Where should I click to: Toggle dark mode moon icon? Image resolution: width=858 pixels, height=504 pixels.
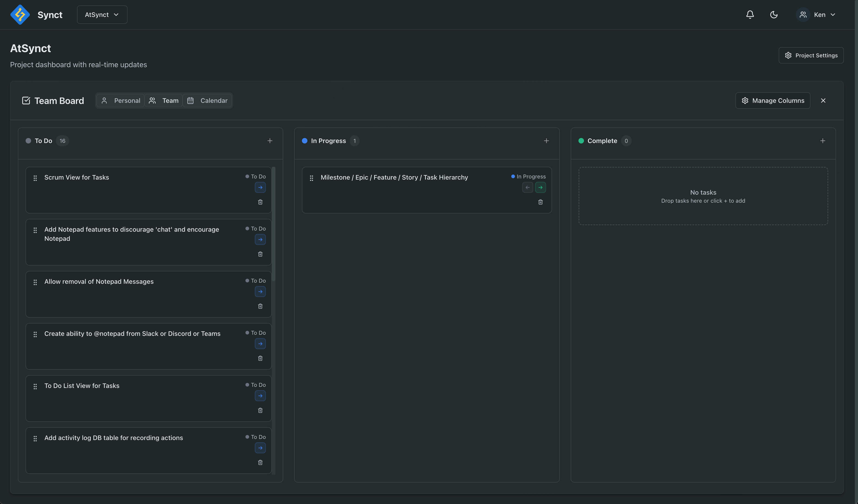coord(774,15)
